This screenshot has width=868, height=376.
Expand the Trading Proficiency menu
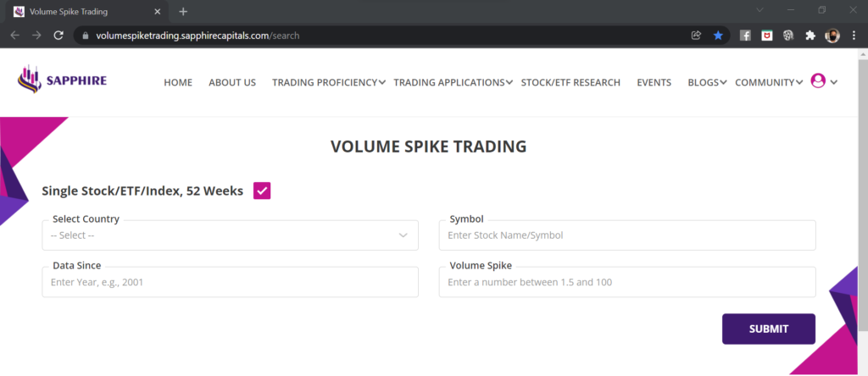pyautogui.click(x=328, y=82)
